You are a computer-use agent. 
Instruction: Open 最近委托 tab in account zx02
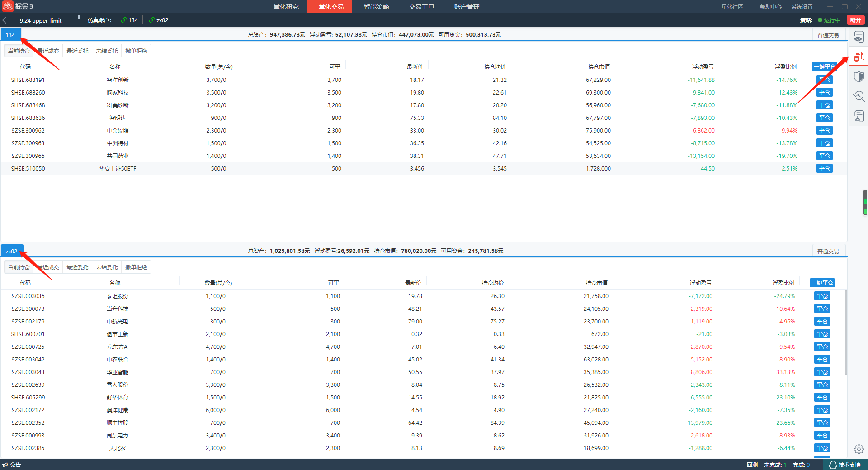click(x=77, y=267)
